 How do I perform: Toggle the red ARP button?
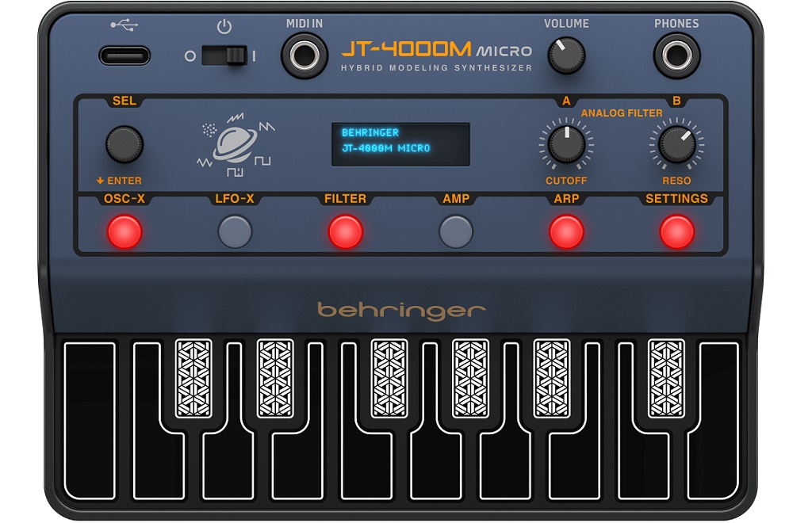coord(566,231)
